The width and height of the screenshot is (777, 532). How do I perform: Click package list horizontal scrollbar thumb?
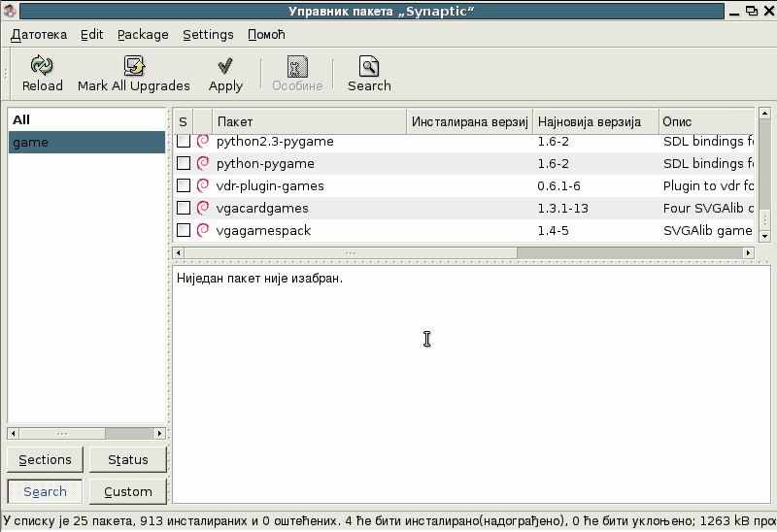pyautogui.click(x=351, y=253)
